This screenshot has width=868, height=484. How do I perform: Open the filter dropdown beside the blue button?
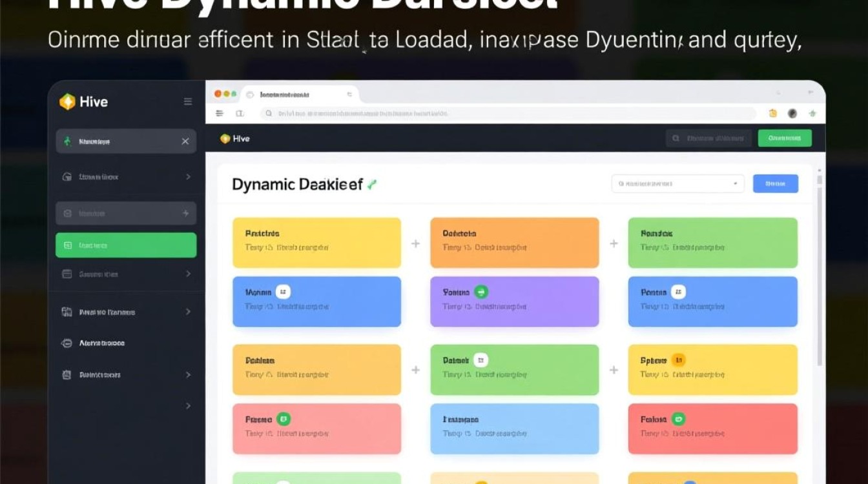[x=677, y=184]
